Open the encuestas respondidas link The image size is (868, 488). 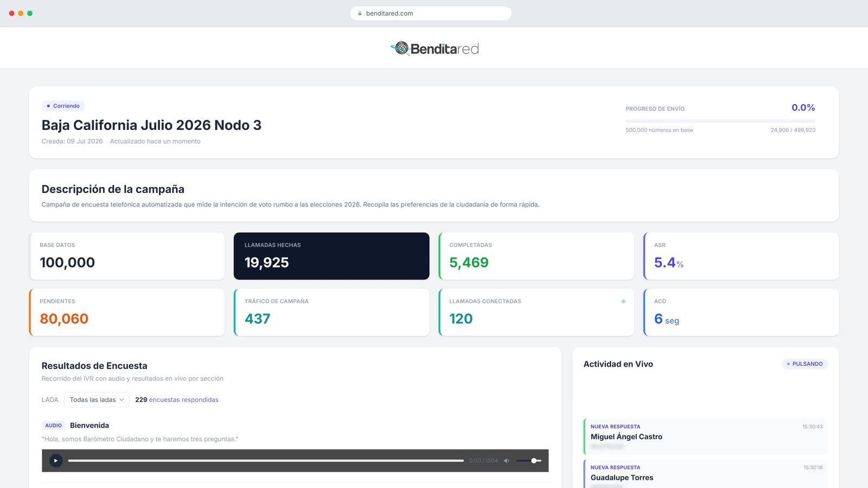coord(183,400)
